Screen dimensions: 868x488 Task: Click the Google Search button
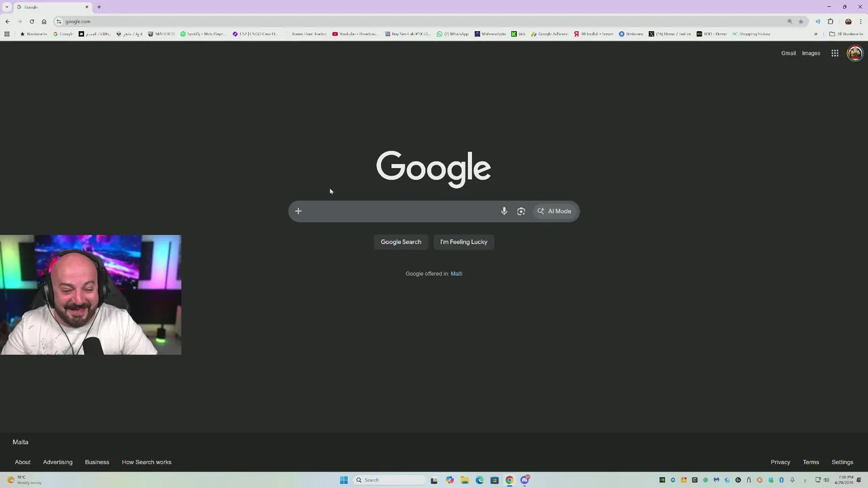pos(401,242)
